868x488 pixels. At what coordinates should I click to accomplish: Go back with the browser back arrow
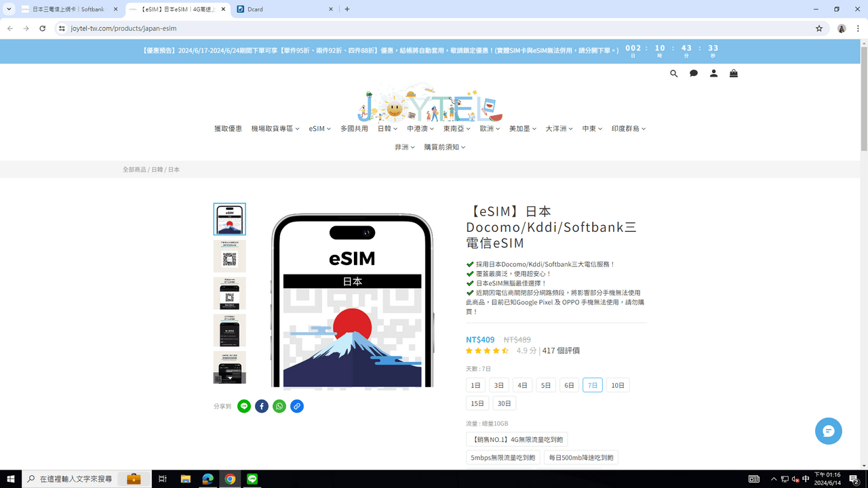pyautogui.click(x=10, y=28)
